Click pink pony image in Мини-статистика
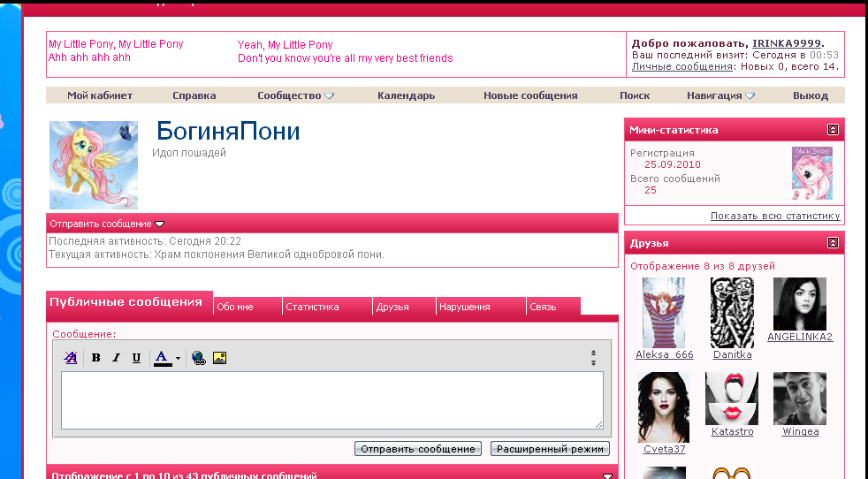The image size is (868, 479). click(812, 173)
